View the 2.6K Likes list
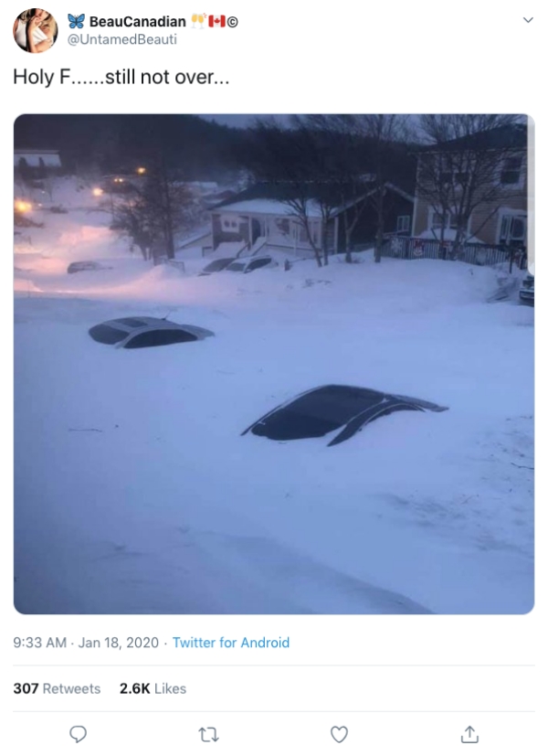The width and height of the screenshot is (548, 756). (x=153, y=688)
